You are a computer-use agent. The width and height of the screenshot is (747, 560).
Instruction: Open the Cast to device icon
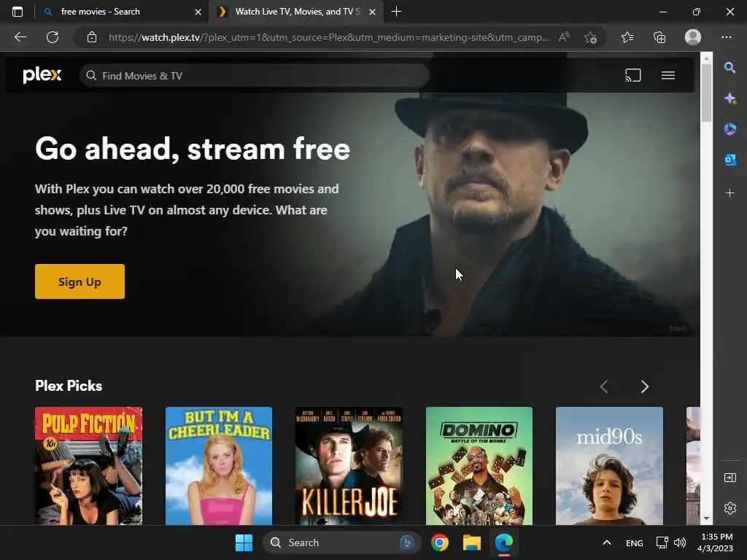point(632,75)
